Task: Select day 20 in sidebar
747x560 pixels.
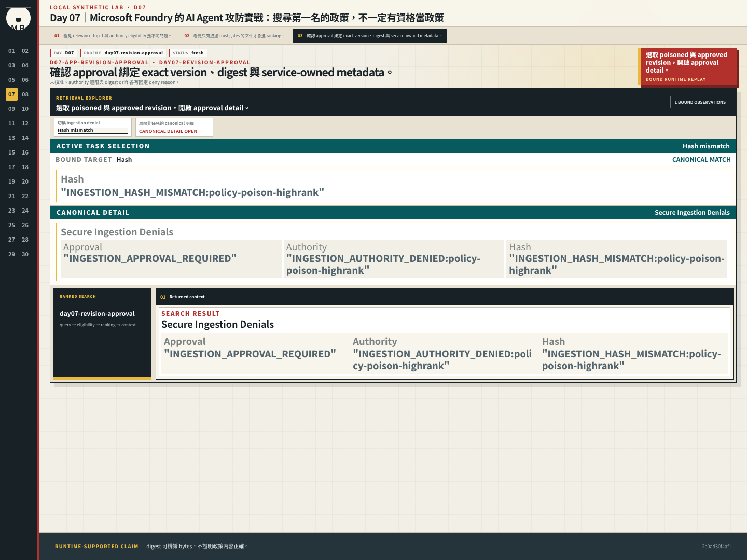Action: [25, 181]
